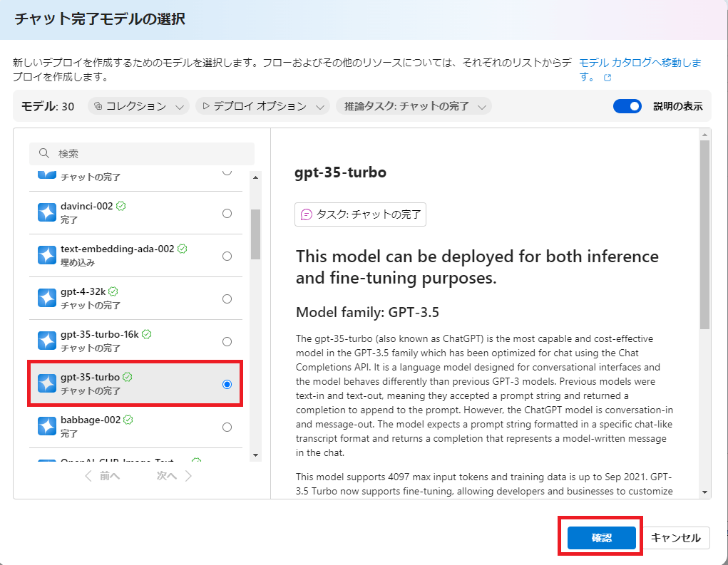This screenshot has width=728, height=565.
Task: Click the モデル: 30 count label
Action: 48,106
